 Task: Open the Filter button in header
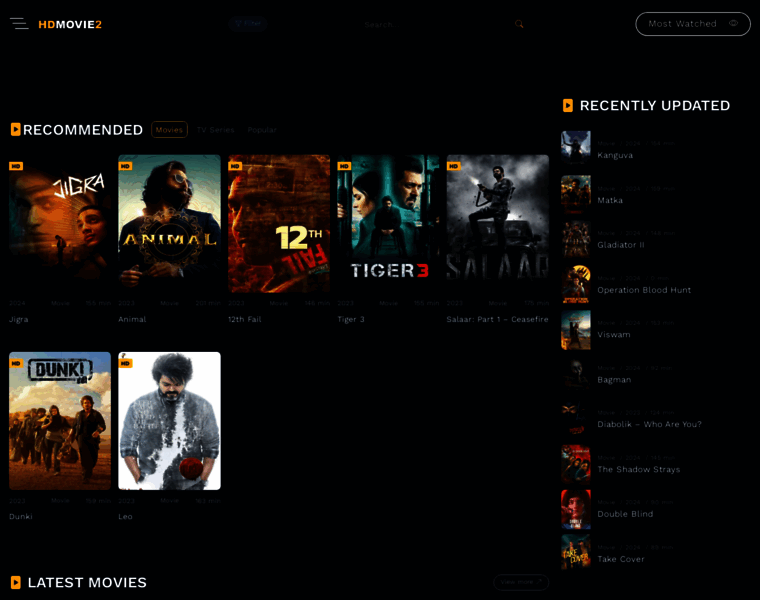[248, 23]
